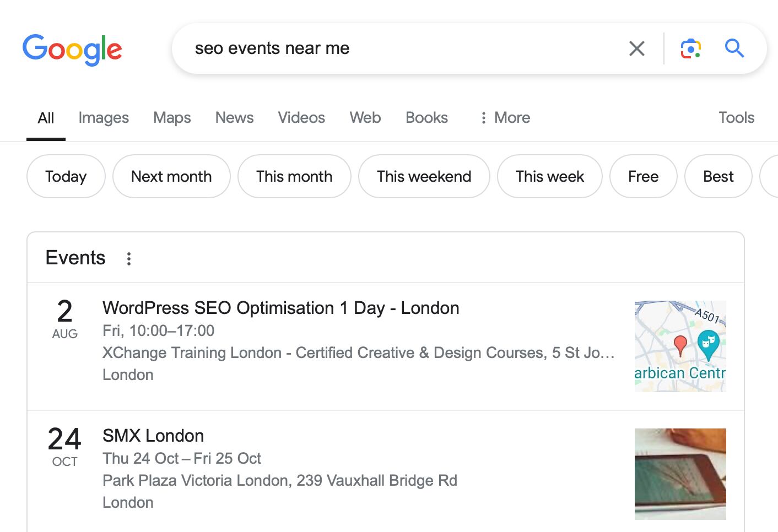Screen dimensions: 778x532
Task: Switch to the Images tab
Action: [104, 117]
